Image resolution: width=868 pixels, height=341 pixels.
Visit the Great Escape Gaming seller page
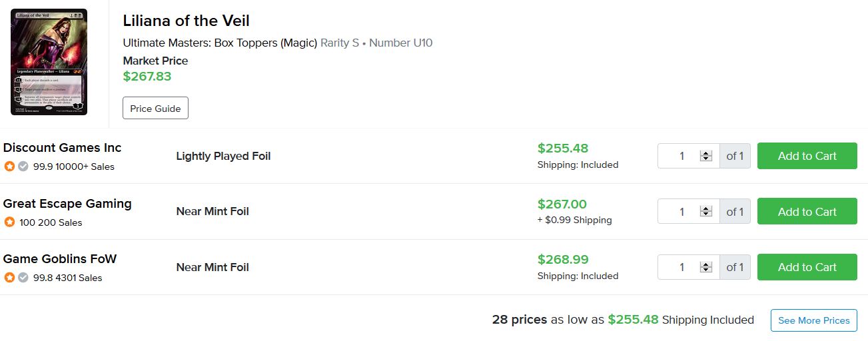click(67, 204)
